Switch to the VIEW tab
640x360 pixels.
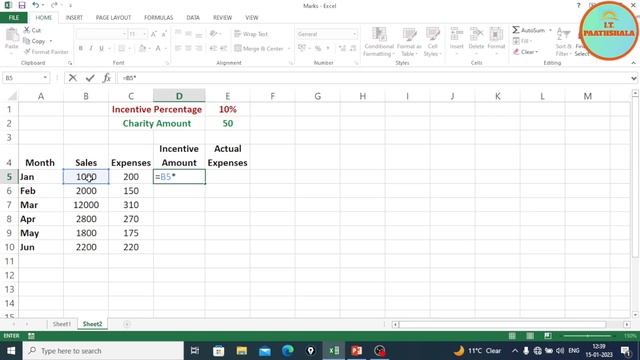click(251, 18)
